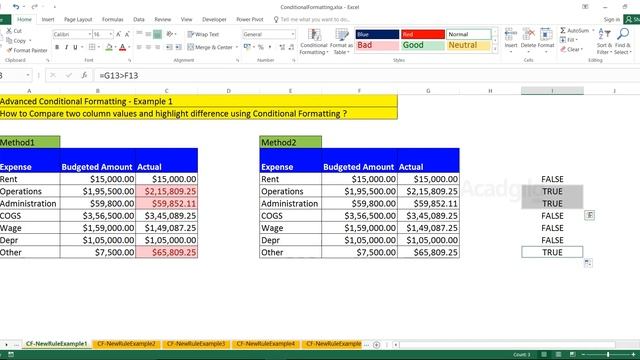
Task: Click the Accounting Number Format icon
Action: [247, 47]
